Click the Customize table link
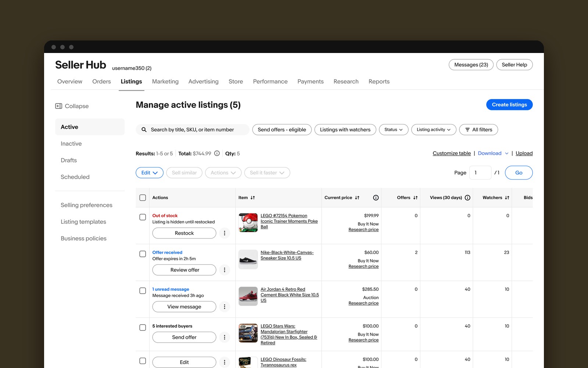Viewport: 588px width, 368px height. pos(452,153)
